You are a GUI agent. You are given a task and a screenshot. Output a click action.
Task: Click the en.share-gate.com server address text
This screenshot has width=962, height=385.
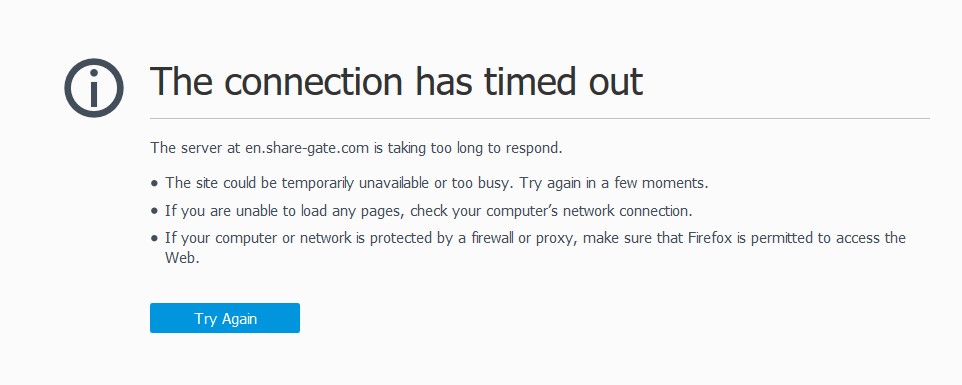pyautogui.click(x=306, y=148)
